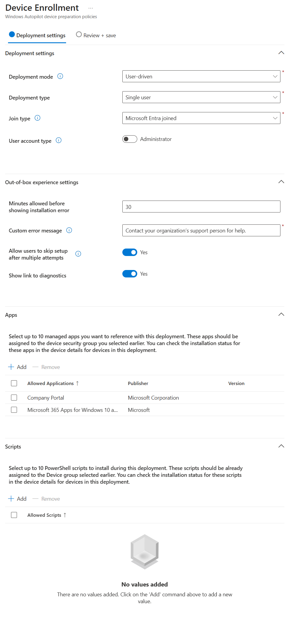298x644 pixels.
Task: Click Add button in Apps section
Action: pyautogui.click(x=17, y=367)
